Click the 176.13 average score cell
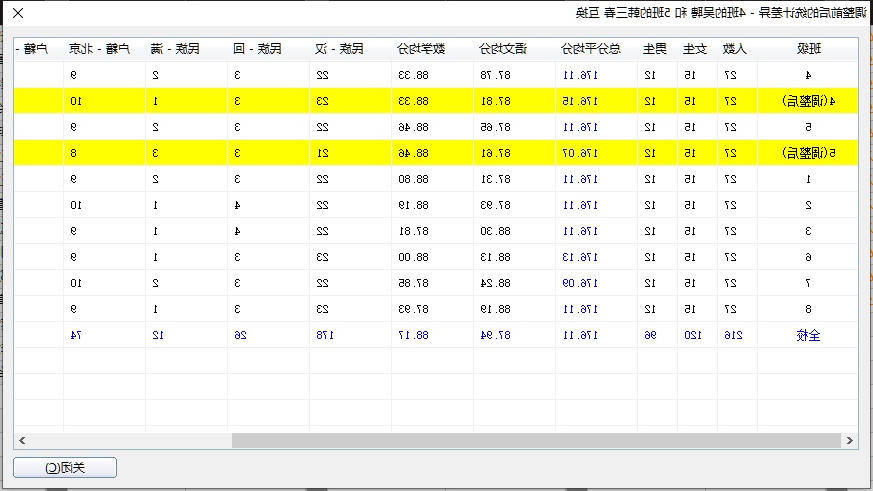The width and height of the screenshot is (873, 491). [596, 257]
